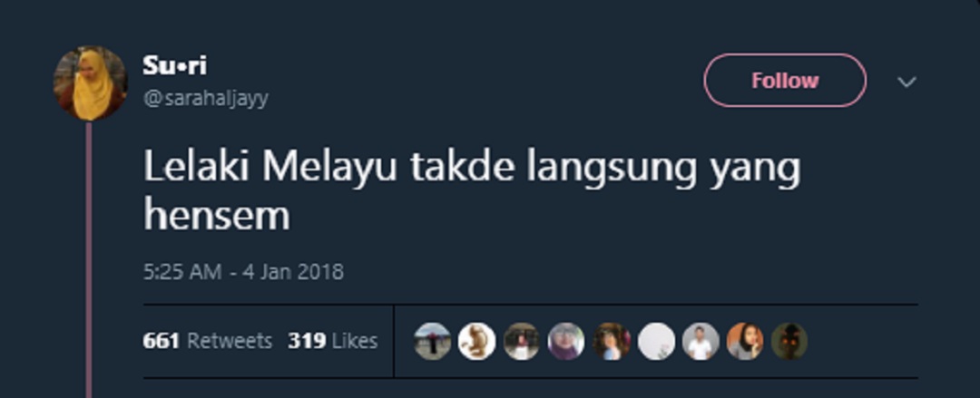Open second liker avatar with orange cat

tap(477, 341)
